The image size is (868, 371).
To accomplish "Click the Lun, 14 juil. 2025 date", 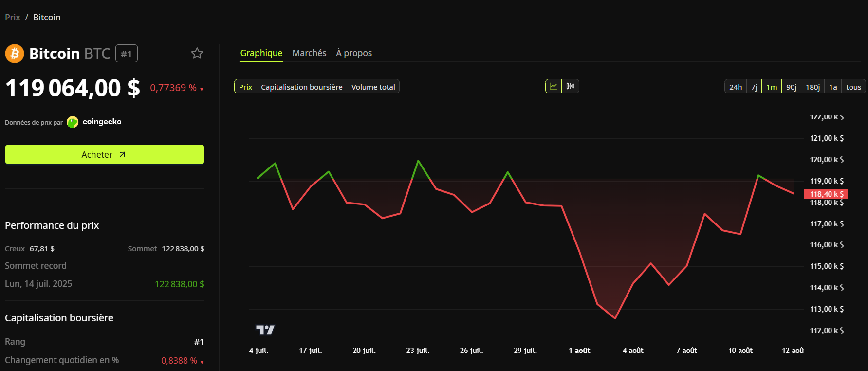I will [38, 283].
